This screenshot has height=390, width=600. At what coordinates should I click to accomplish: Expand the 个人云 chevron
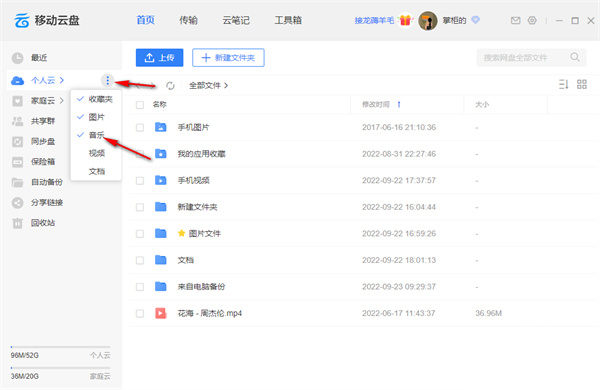tap(62, 80)
